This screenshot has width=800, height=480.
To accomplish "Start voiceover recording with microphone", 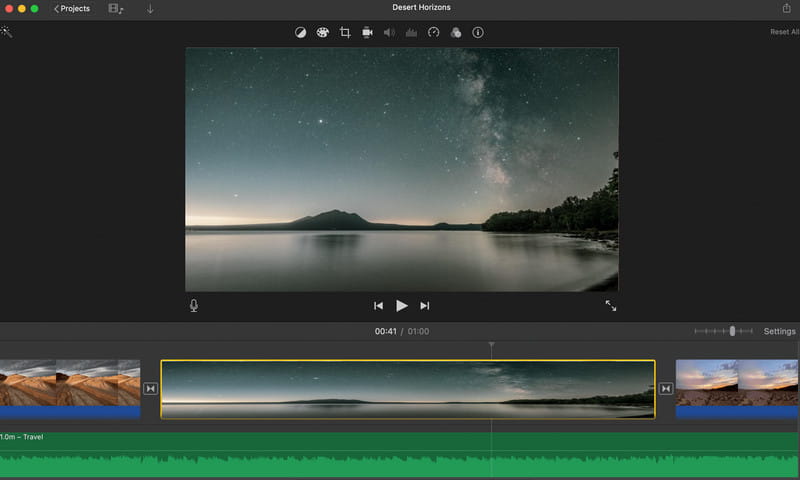I will pos(194,306).
